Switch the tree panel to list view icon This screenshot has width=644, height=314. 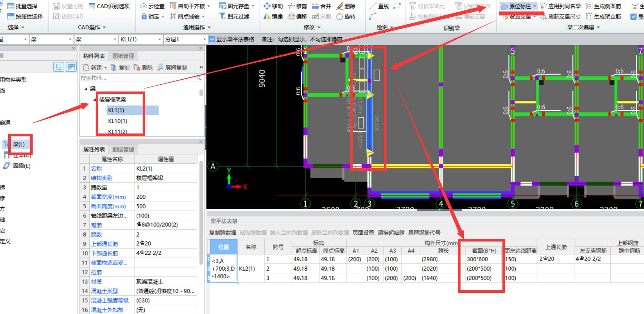click(x=59, y=67)
